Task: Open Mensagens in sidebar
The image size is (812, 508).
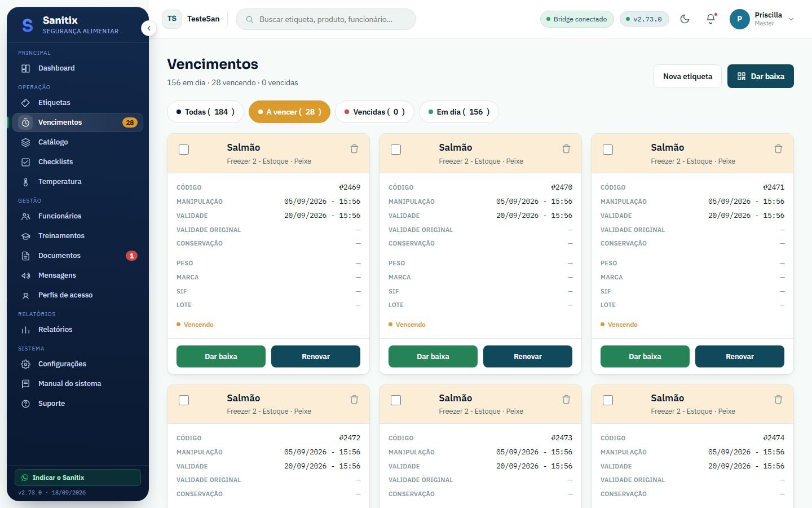Action: click(x=78, y=275)
